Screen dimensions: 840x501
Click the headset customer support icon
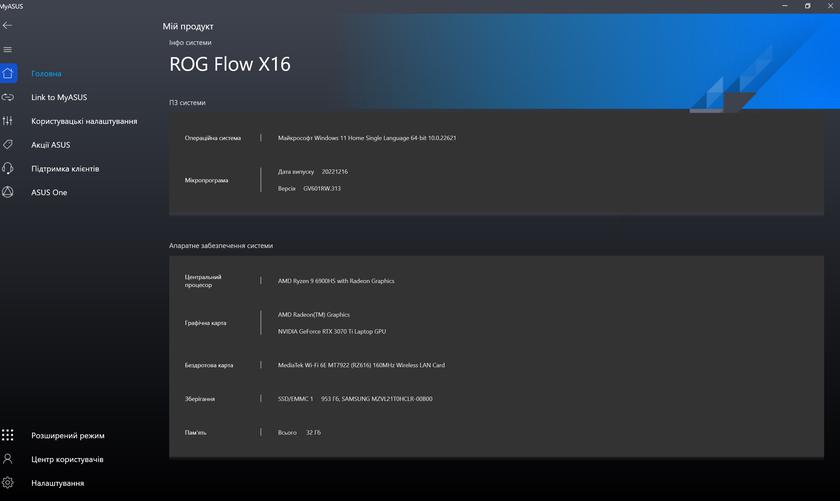(x=8, y=169)
